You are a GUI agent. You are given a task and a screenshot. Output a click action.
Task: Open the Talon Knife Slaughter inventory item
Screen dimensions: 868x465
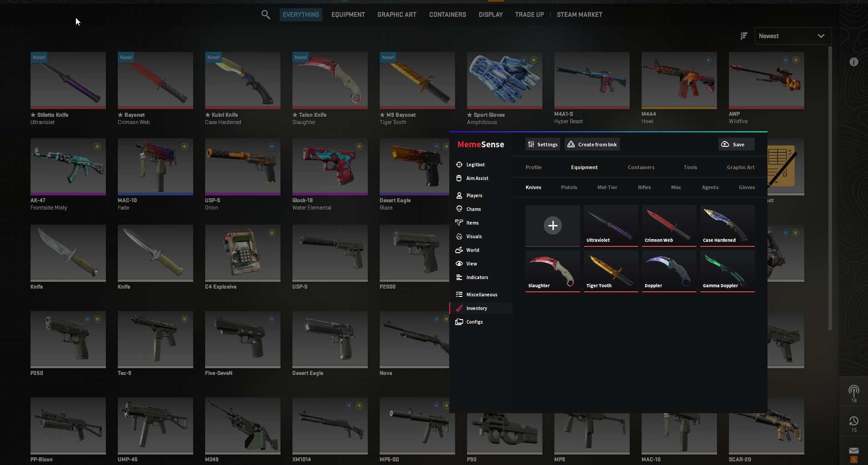coord(330,80)
